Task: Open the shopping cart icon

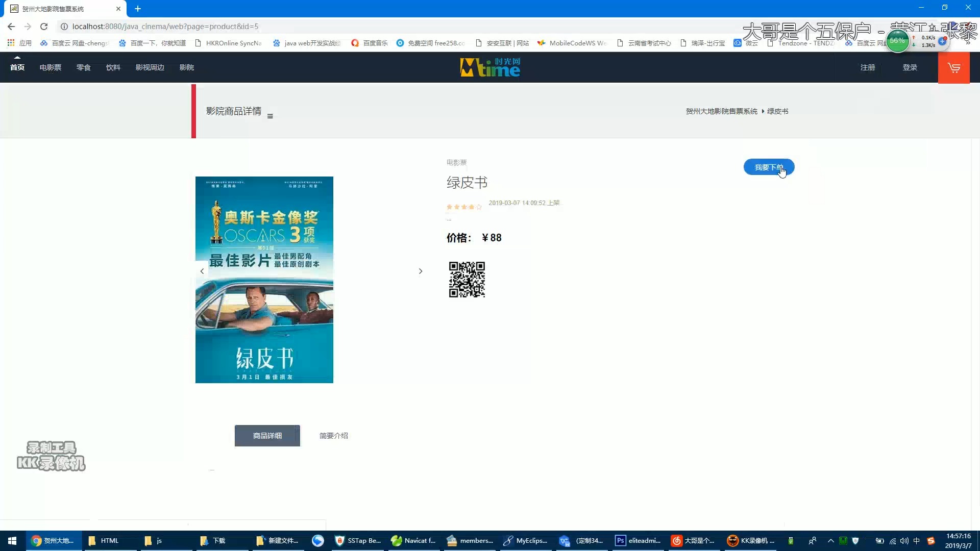Action: [953, 67]
